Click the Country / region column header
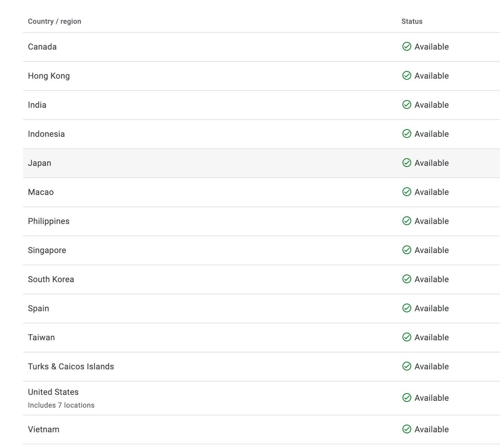The image size is (500, 448). click(54, 22)
